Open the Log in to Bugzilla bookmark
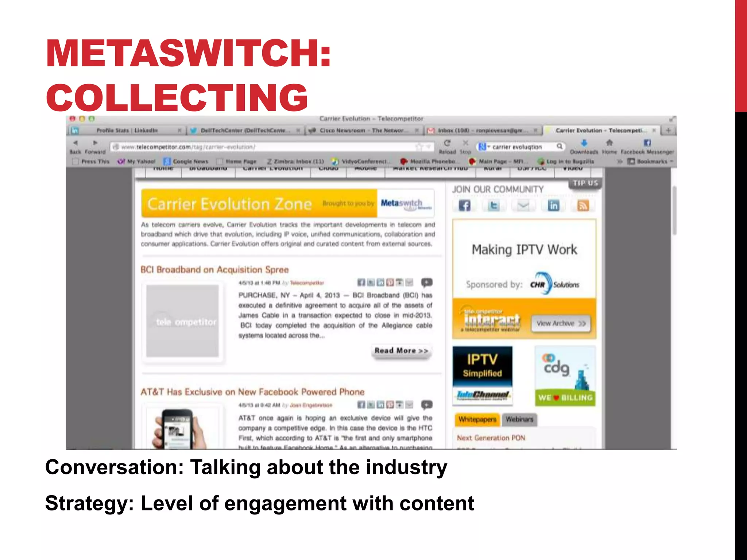This screenshot has height=560, width=747. [566, 162]
